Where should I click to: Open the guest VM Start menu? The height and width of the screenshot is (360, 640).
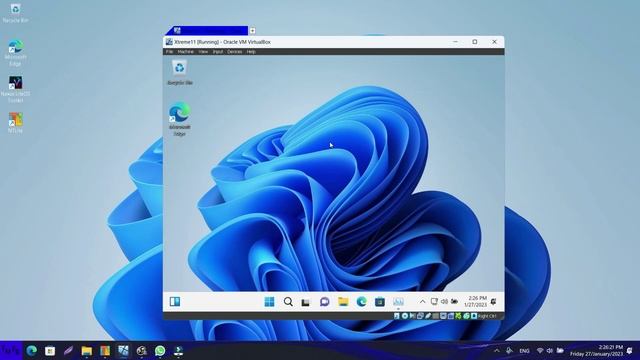(269, 302)
